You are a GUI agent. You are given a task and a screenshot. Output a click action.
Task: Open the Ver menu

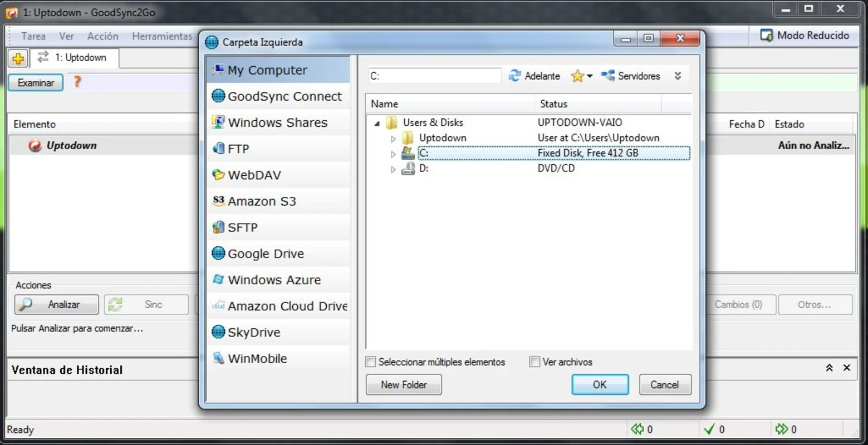(66, 36)
